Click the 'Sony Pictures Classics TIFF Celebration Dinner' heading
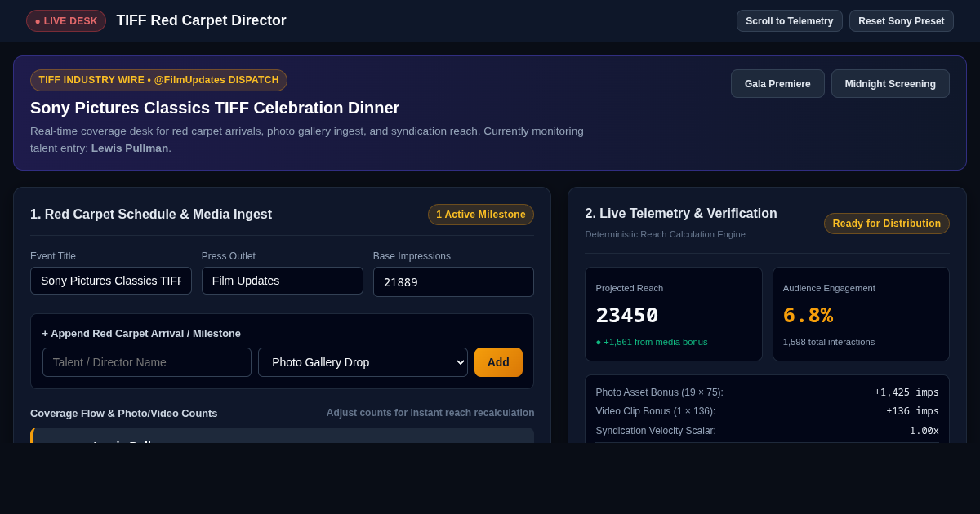The width and height of the screenshot is (980, 514). click(215, 108)
